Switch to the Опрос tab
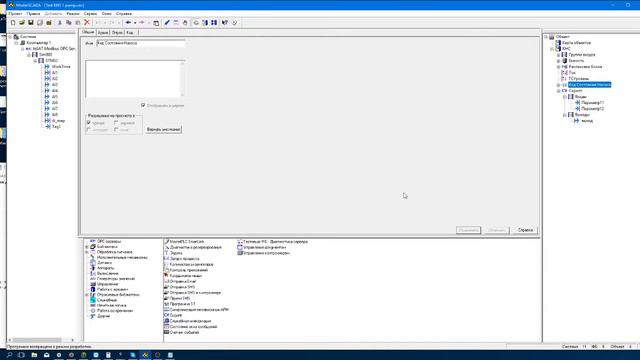The image size is (640, 360). 117,32
